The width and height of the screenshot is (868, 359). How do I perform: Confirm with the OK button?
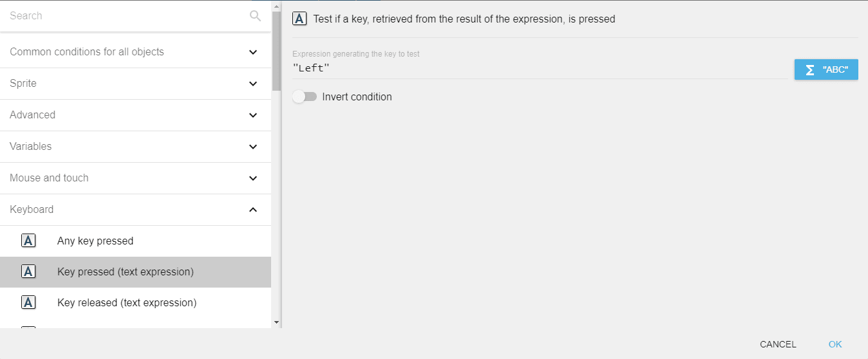[835, 344]
